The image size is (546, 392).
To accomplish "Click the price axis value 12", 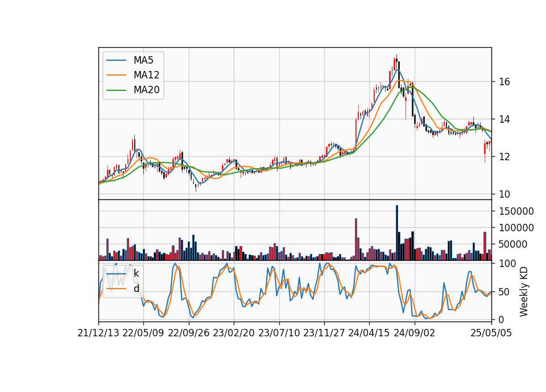I will (504, 157).
